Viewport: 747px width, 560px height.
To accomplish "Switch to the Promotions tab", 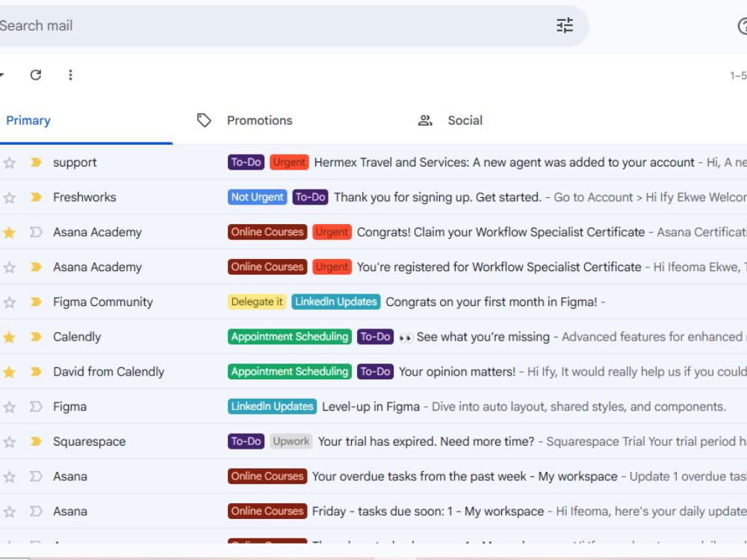I will click(260, 120).
